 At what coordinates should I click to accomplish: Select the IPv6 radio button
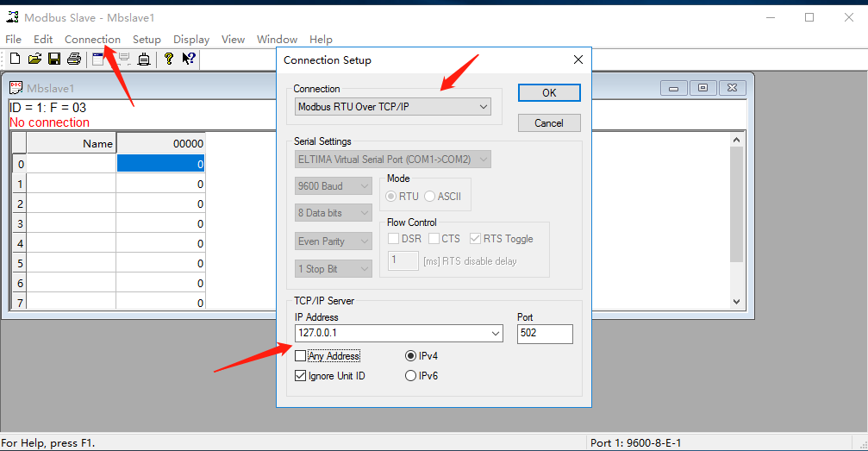pyautogui.click(x=410, y=376)
